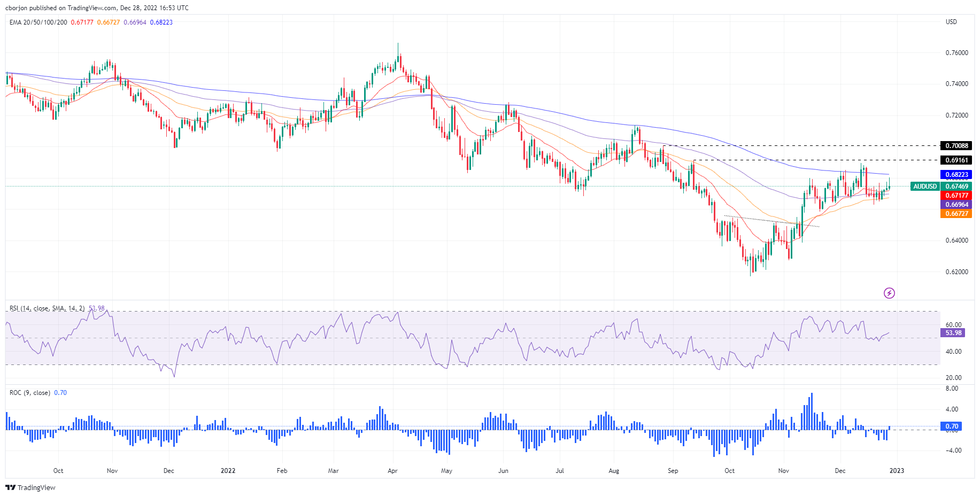Select the green AUDUSD symbol tag
Viewport: 980px width, 497px height.
click(x=925, y=187)
